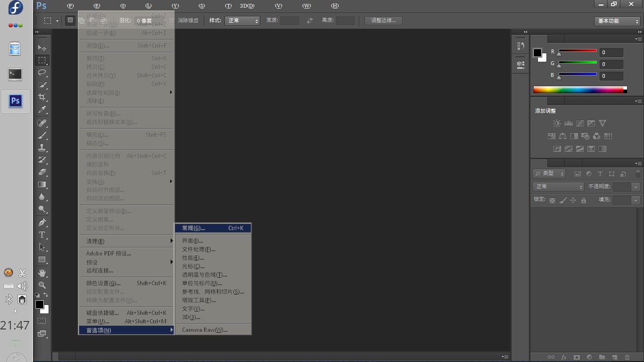Viewport: 644px width, 362px height.
Task: Toggle filter for pixel layers
Action: (x=578, y=173)
